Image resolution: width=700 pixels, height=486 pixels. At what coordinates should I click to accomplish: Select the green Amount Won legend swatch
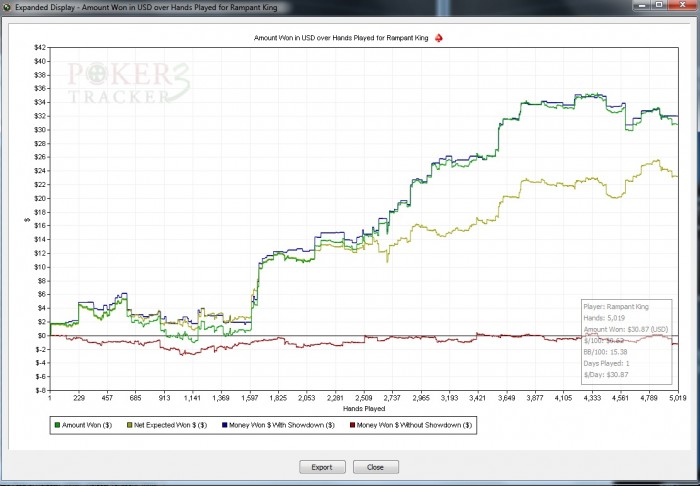tap(57, 425)
